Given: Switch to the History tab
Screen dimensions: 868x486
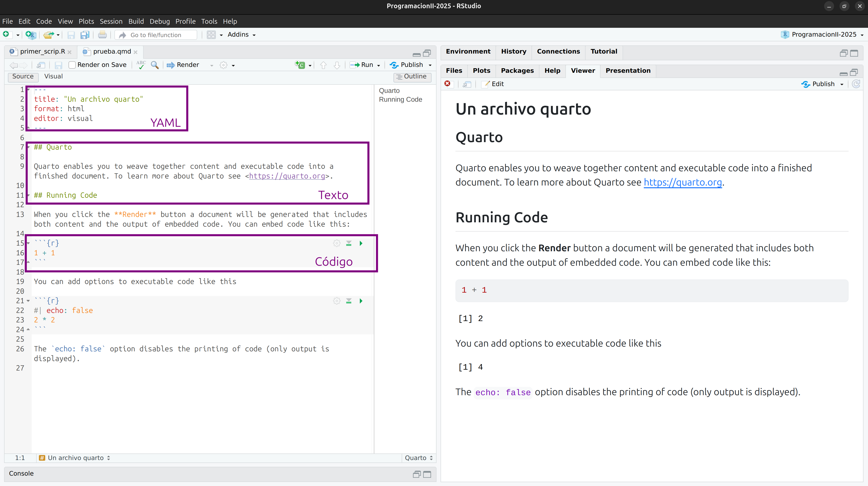Looking at the screenshot, I should pos(514,52).
